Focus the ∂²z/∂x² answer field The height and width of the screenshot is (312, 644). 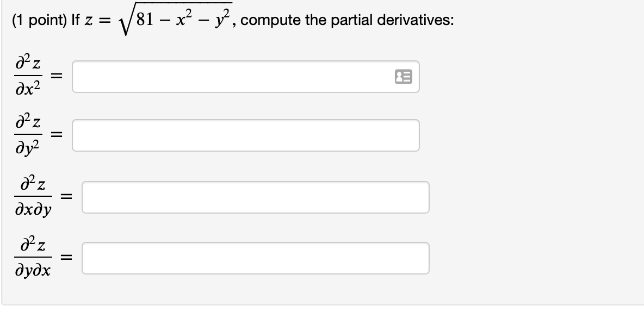click(x=246, y=77)
